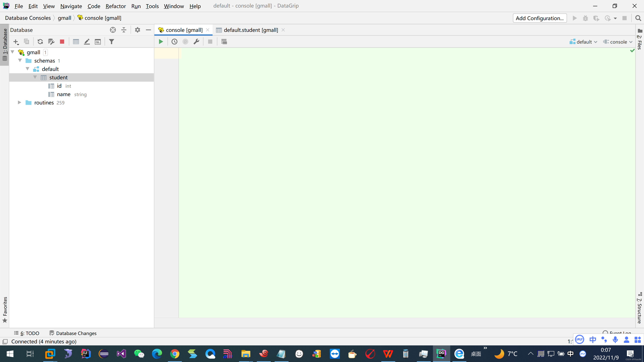Click the plus icon to add a data source
Image resolution: width=644 pixels, height=362 pixels.
(16, 42)
